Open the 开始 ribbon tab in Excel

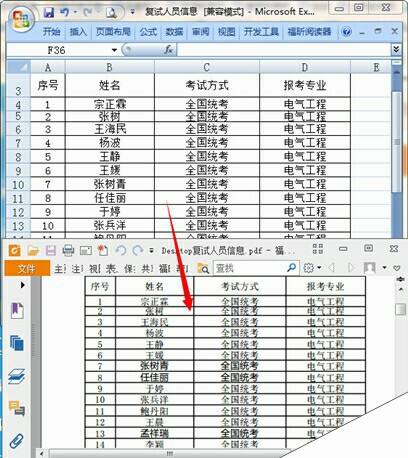pyautogui.click(x=51, y=32)
